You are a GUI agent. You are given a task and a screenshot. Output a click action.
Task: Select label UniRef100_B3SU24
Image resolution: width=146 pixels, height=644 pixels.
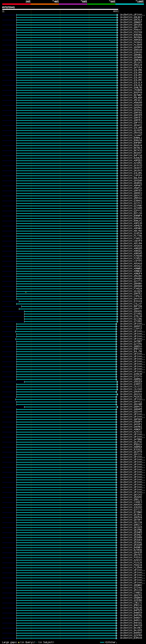(x=131, y=301)
